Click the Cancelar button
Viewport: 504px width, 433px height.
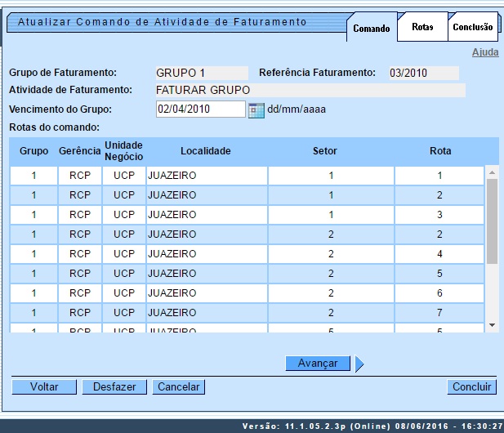click(179, 387)
